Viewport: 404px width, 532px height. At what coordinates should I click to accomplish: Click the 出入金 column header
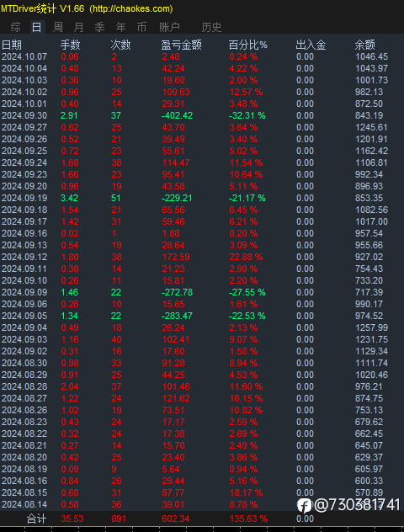tap(311, 45)
